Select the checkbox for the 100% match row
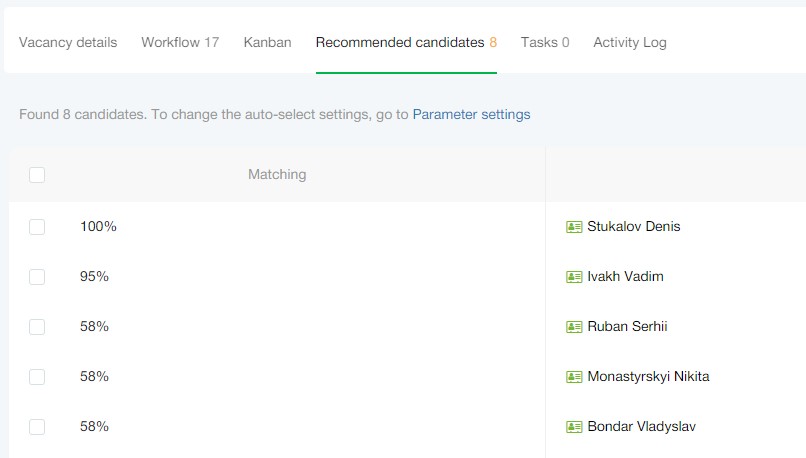This screenshot has height=458, width=806. coord(37,227)
